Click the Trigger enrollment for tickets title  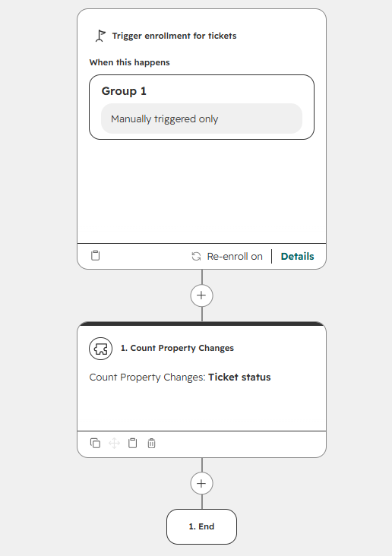[x=174, y=36]
